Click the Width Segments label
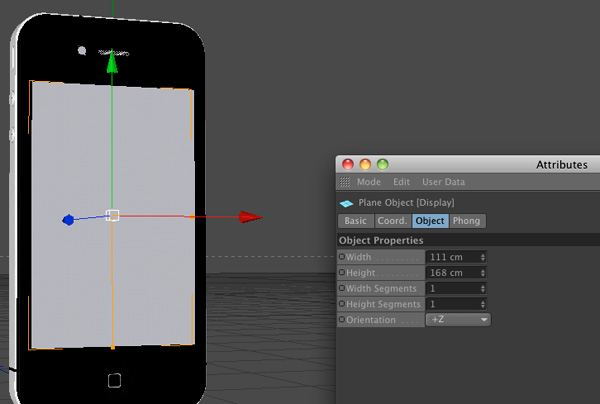Screen dimensions: 600x404 pos(381,288)
